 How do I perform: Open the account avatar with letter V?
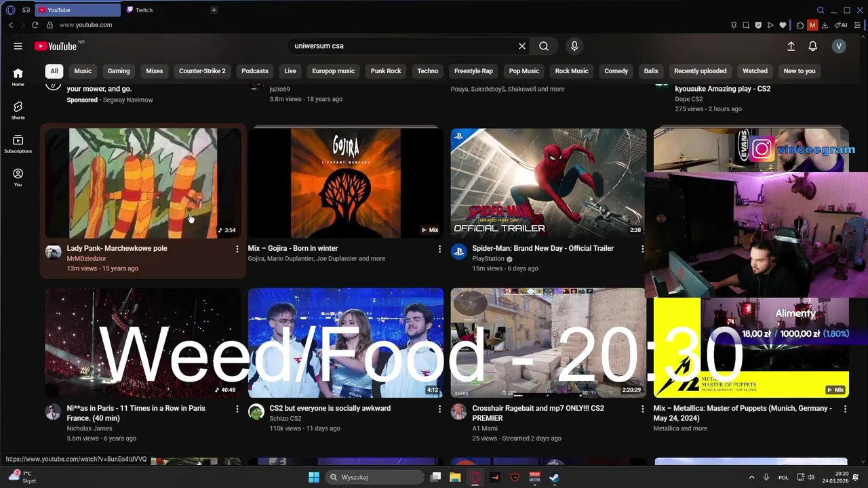point(839,46)
